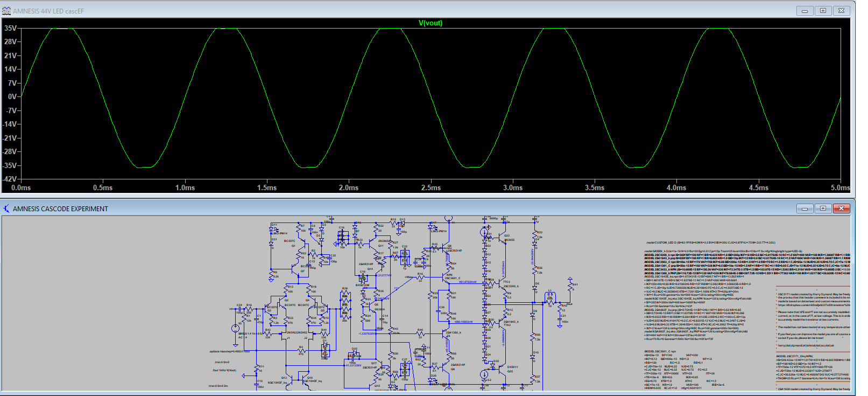This screenshot has width=868, height=396.
Task: Select the Q6 2N3904 transistor
Action: (x=372, y=307)
